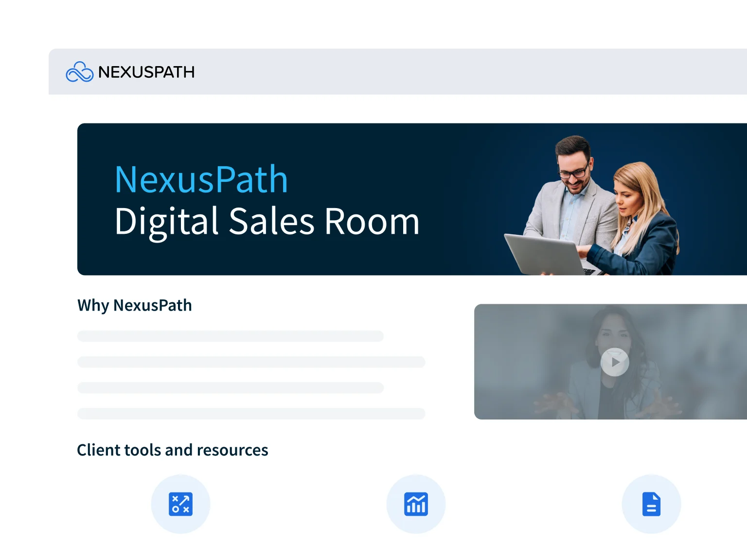747x560 pixels.
Task: Click the NexusPath cloud logo icon
Action: (x=79, y=72)
